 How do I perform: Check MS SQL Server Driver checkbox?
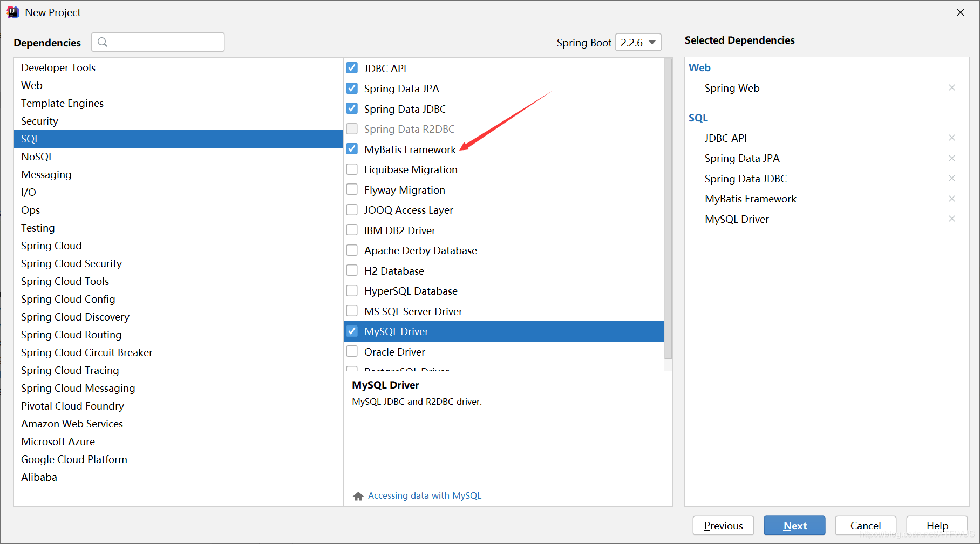352,311
